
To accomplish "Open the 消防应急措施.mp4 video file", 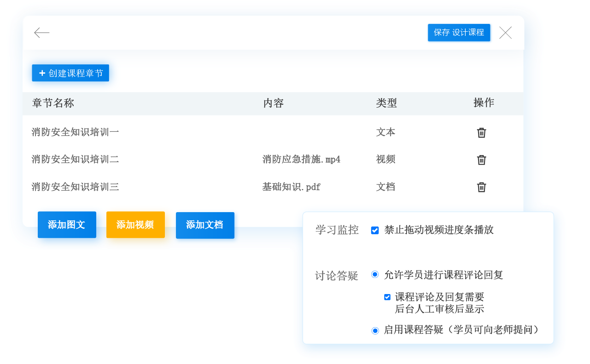I will click(x=301, y=160).
